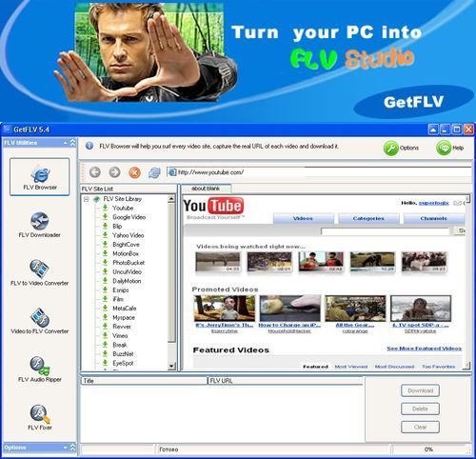Select Google Video in the site list
This screenshot has height=459, width=476.
pos(129,217)
